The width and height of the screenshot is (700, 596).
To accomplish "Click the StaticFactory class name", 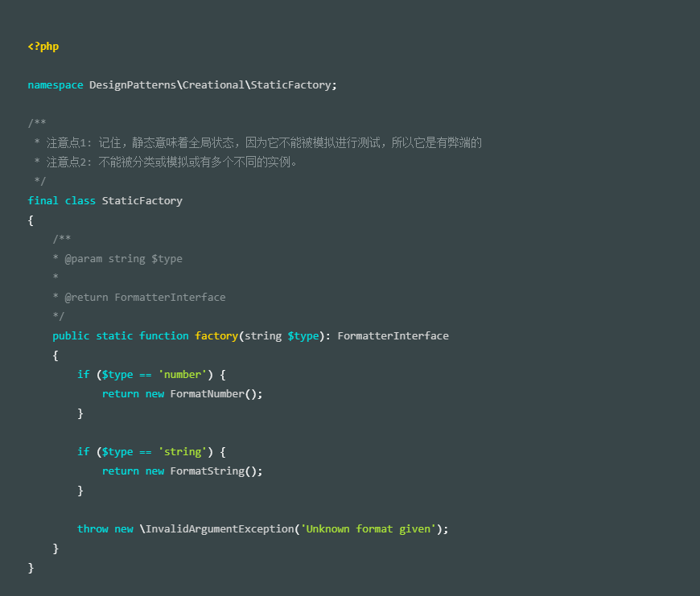I will pos(142,201).
